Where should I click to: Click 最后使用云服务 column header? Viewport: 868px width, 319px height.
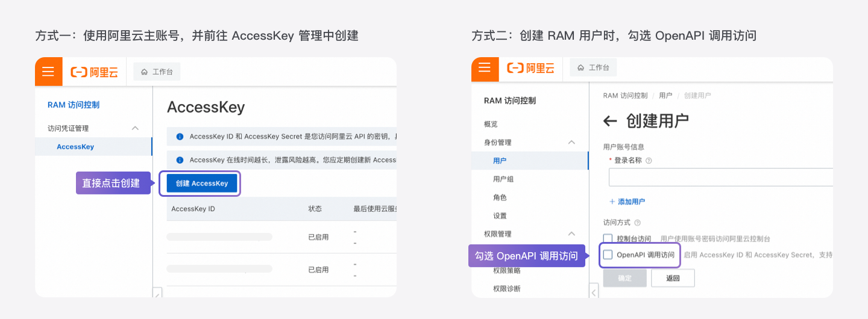click(x=375, y=209)
